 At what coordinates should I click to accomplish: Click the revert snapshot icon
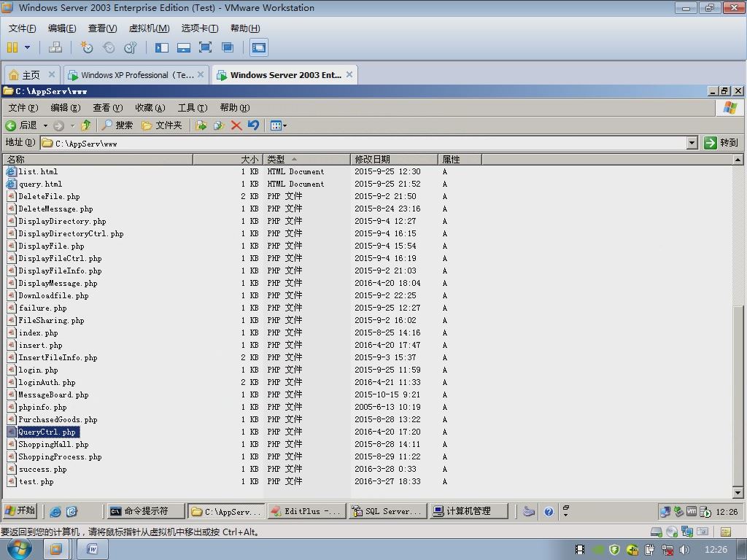109,47
